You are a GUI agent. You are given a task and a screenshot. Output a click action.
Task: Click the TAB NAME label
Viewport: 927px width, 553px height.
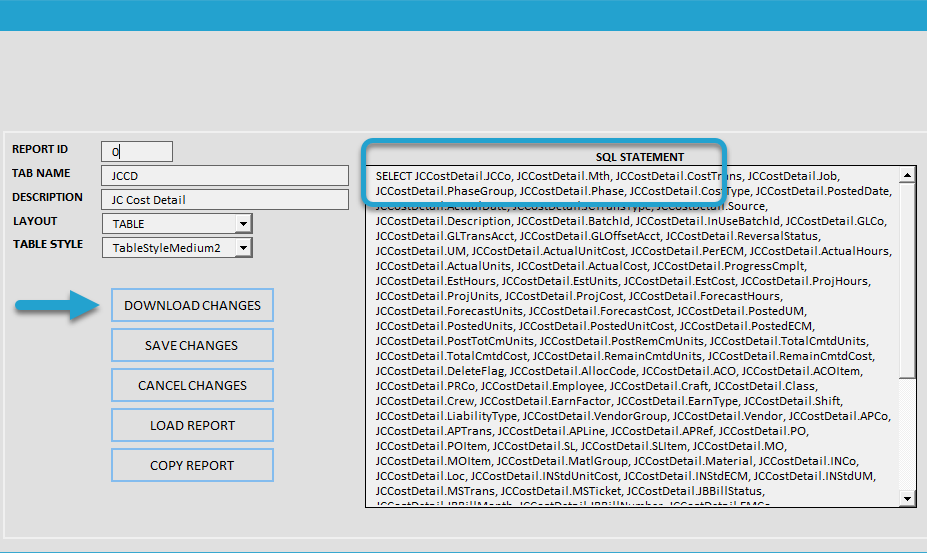tap(41, 173)
